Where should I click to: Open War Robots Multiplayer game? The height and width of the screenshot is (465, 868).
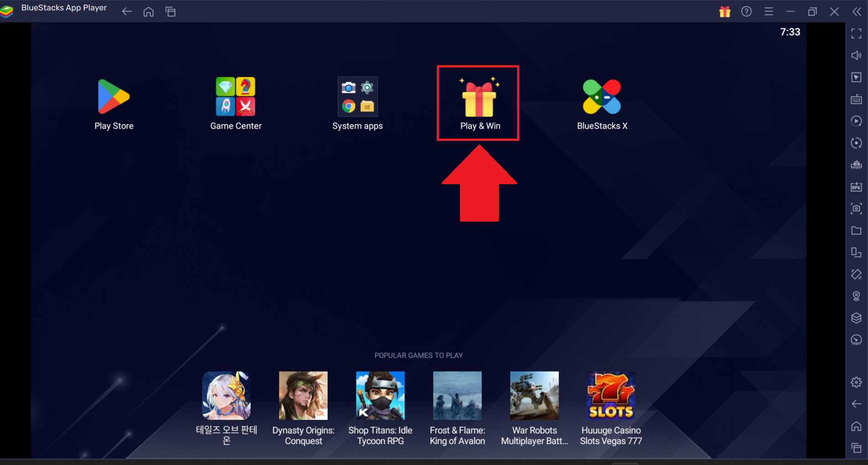click(x=534, y=396)
